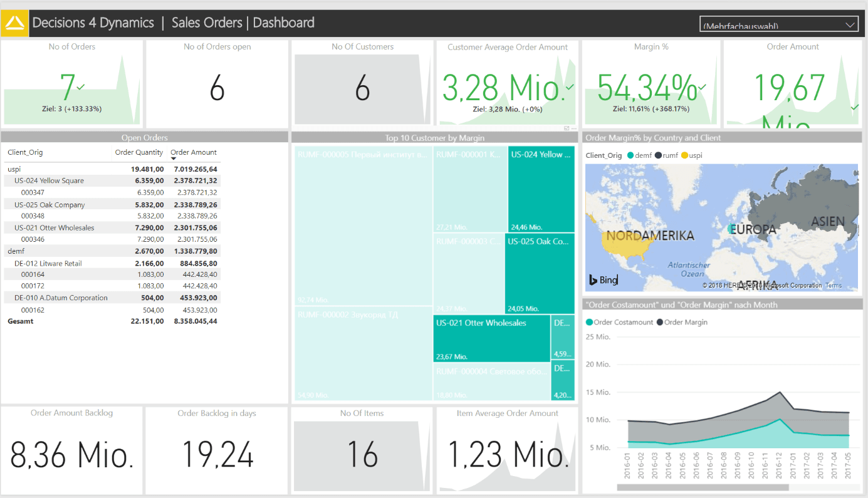Open more options ellipsis below Customer Average tile
868x498 pixels.
click(x=573, y=128)
